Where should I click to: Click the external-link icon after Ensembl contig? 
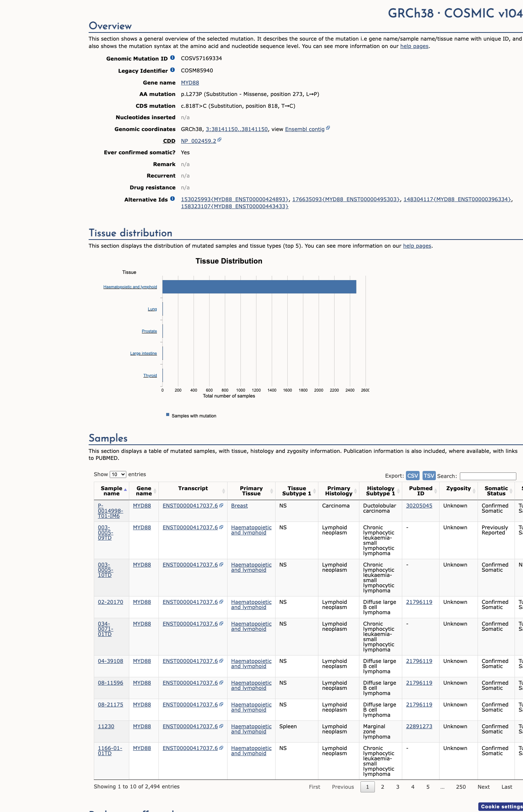click(x=328, y=128)
